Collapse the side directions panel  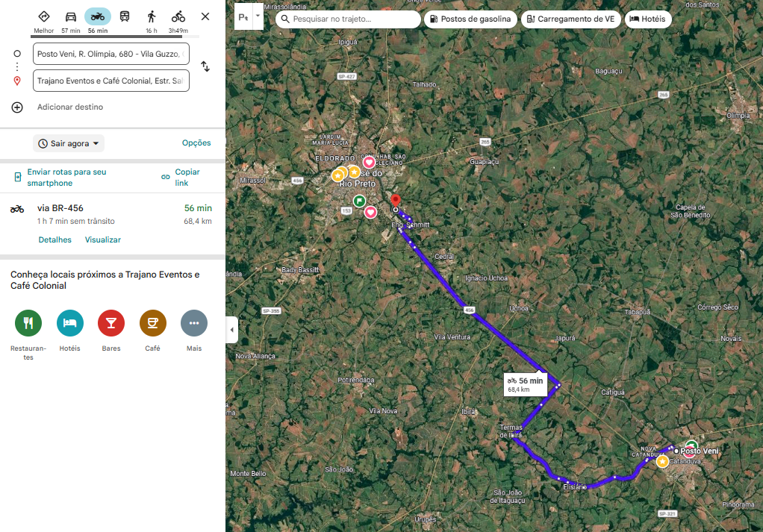click(231, 330)
